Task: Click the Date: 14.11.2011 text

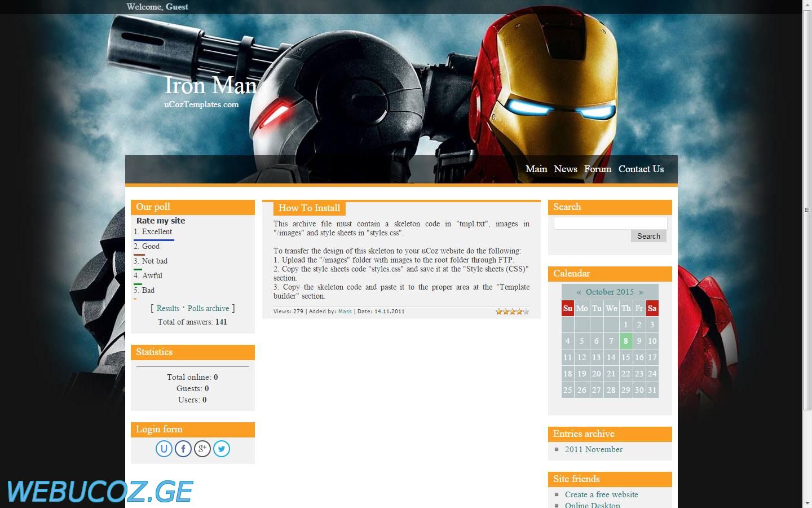Action: coord(381,312)
